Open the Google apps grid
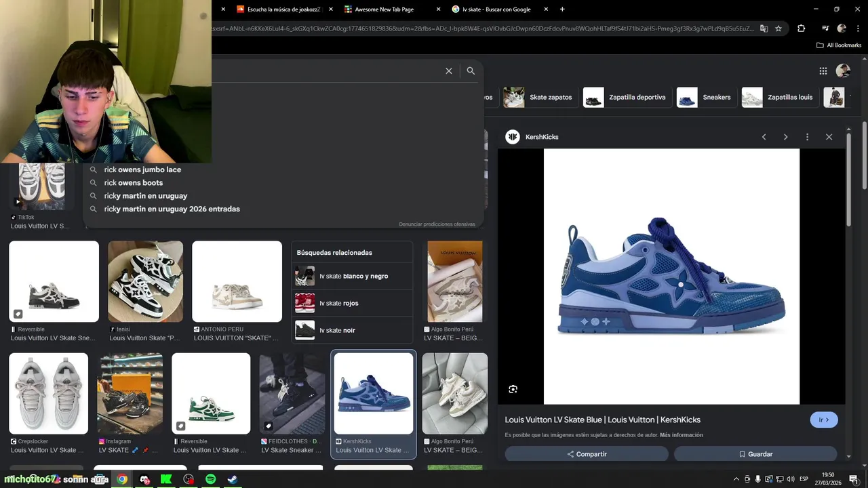 click(823, 70)
